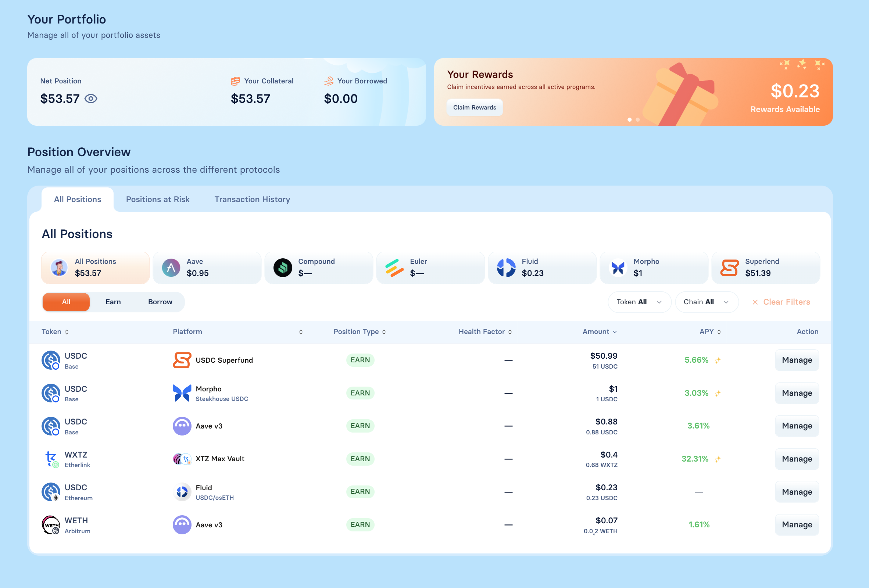Click the Superlend logo icon card
Image resolution: width=869 pixels, height=588 pixels.
[730, 268]
